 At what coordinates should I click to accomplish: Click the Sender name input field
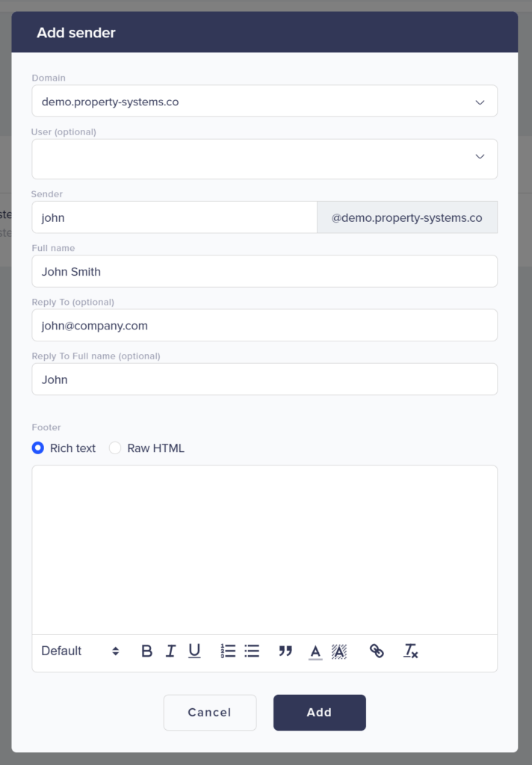(174, 218)
